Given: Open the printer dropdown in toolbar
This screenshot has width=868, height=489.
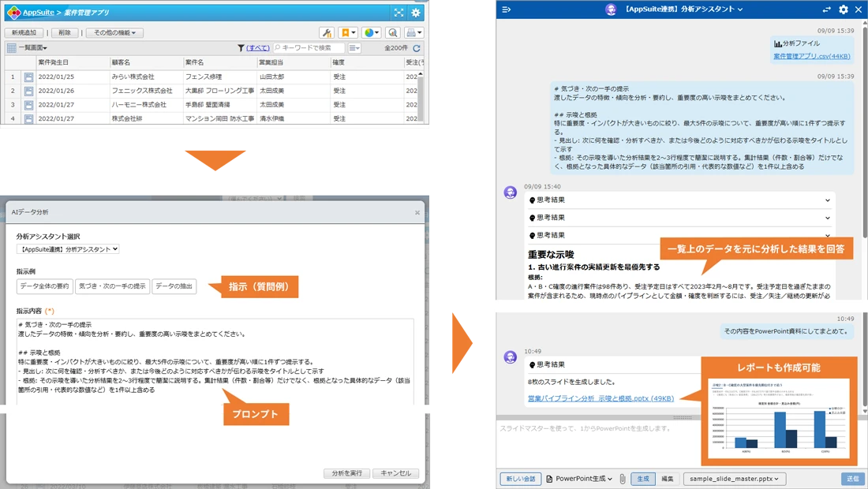Looking at the screenshot, I should coord(414,32).
